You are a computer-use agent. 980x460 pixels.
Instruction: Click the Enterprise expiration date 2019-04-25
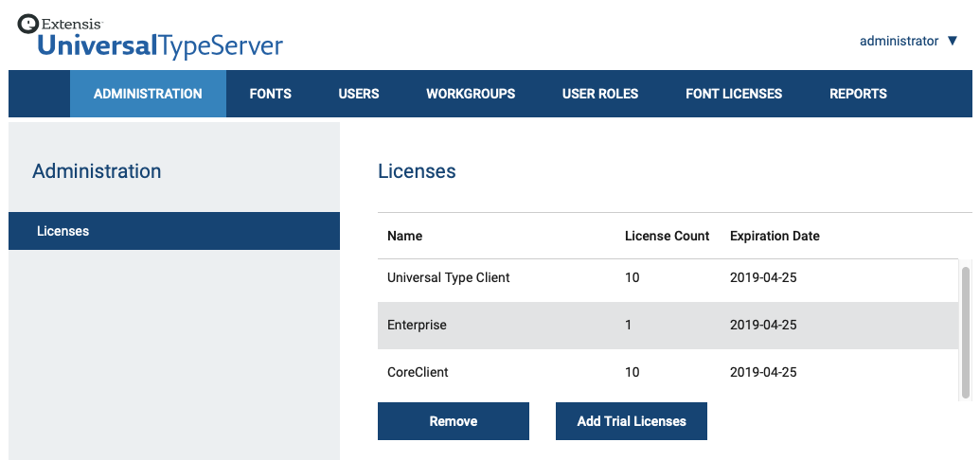[x=763, y=325]
